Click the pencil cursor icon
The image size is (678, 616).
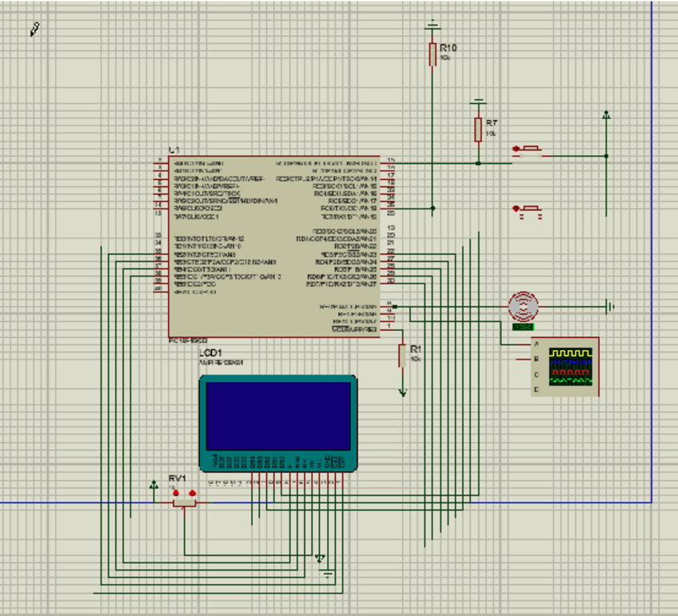[34, 30]
